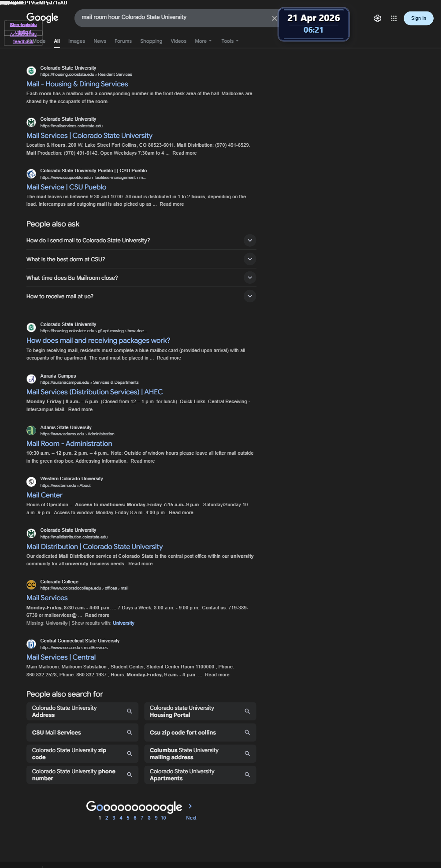Expand 'What time does Bu Mailroom close?'

click(141, 278)
